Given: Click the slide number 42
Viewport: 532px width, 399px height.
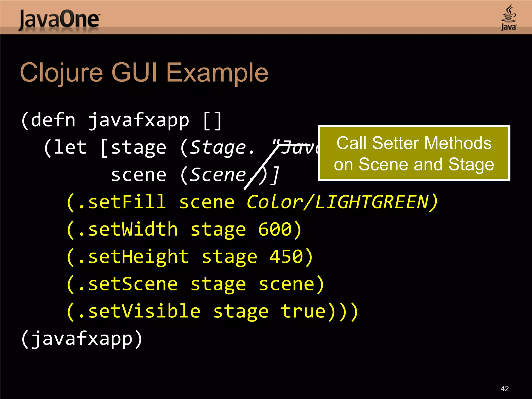Looking at the screenshot, I should click(x=504, y=389).
